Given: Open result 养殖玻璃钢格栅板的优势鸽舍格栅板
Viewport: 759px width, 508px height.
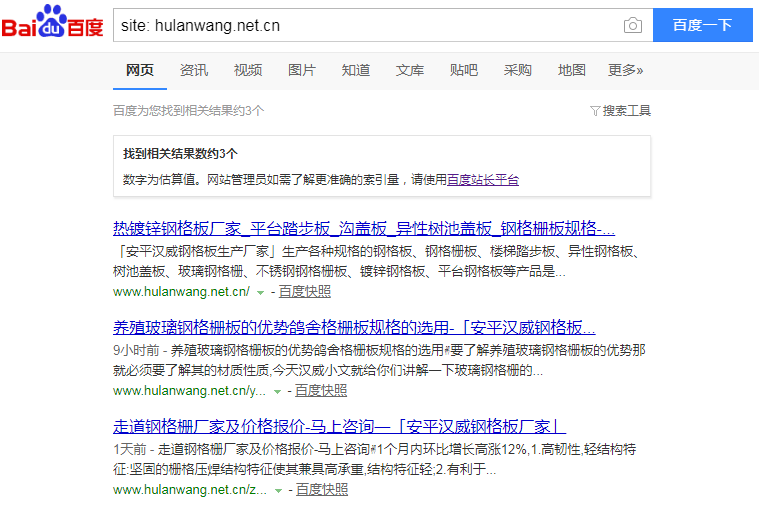Looking at the screenshot, I should [x=354, y=327].
